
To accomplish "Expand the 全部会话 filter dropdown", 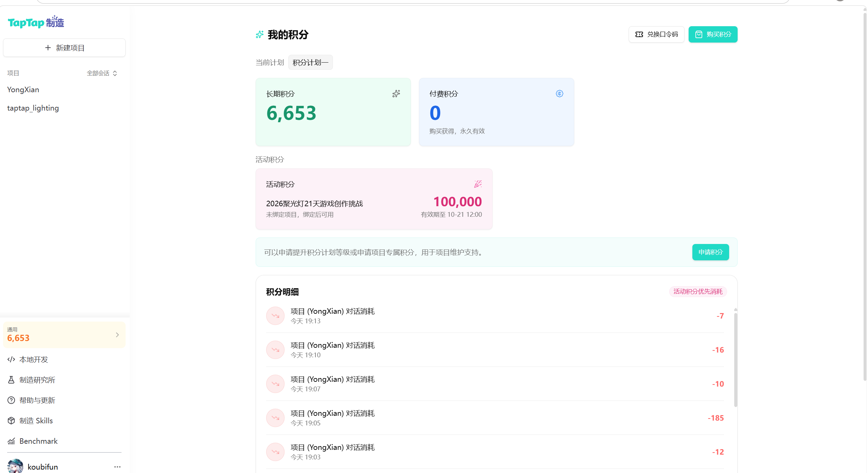I will (x=102, y=73).
